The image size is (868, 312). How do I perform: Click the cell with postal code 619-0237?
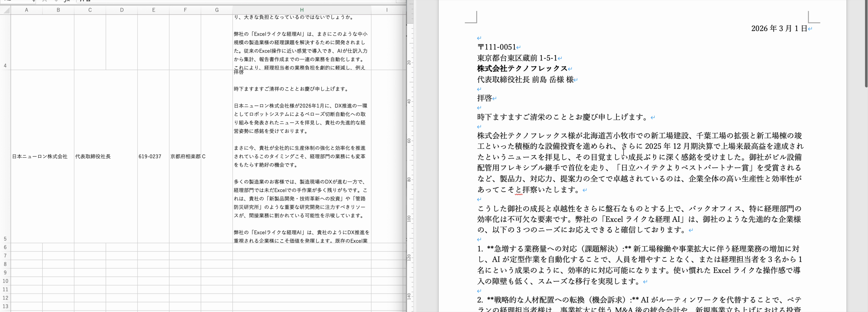click(150, 156)
